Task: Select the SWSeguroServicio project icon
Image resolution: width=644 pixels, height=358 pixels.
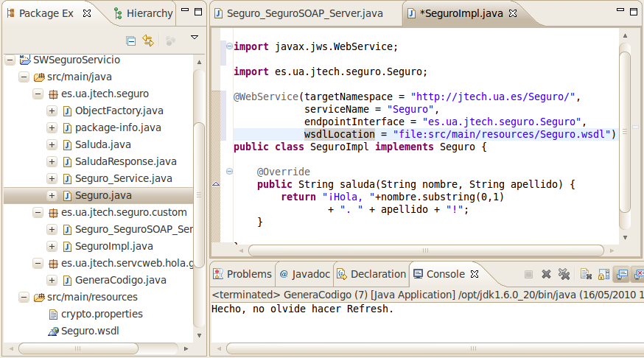Action: tap(25, 60)
